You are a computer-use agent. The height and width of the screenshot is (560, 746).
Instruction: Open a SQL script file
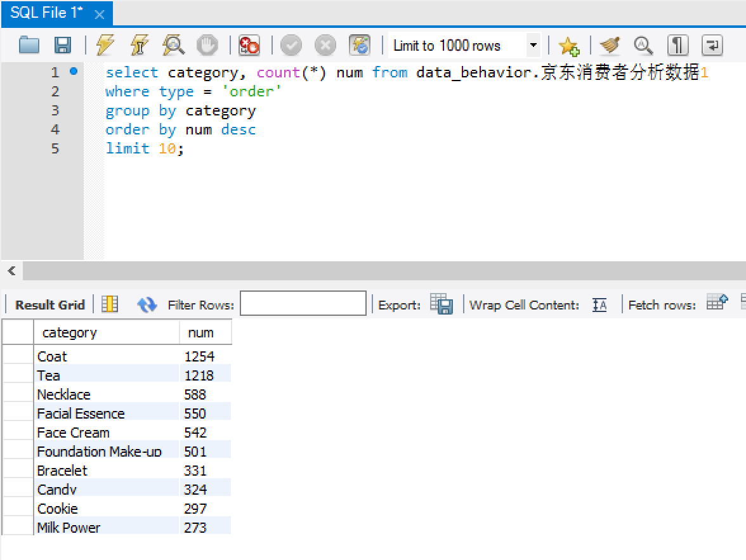coord(29,45)
